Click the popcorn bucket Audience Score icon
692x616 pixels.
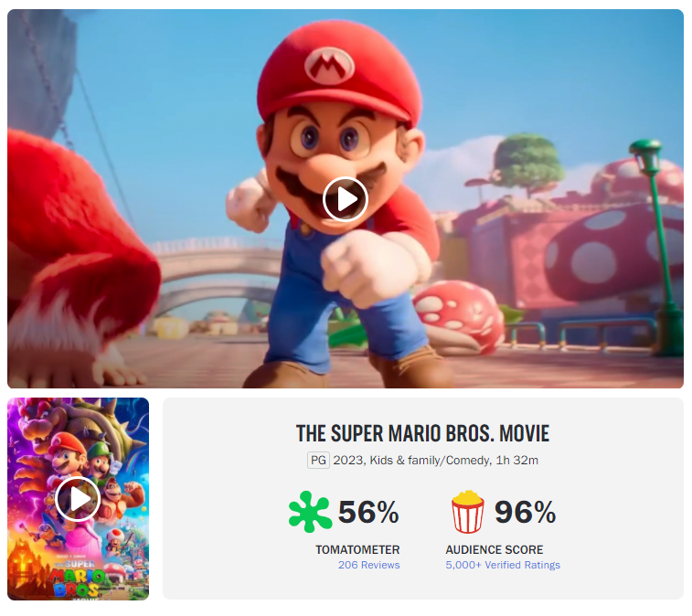467,513
